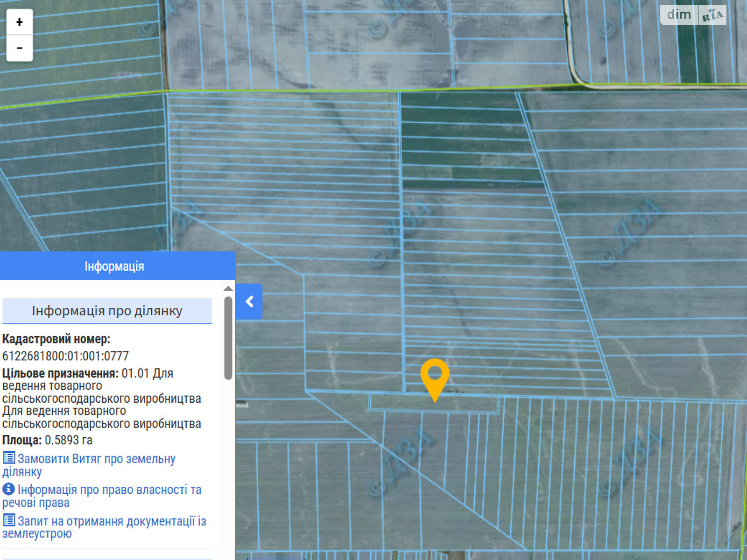Collapse the information panel using the left chevron
Viewport: 747px width, 560px height.
click(249, 301)
